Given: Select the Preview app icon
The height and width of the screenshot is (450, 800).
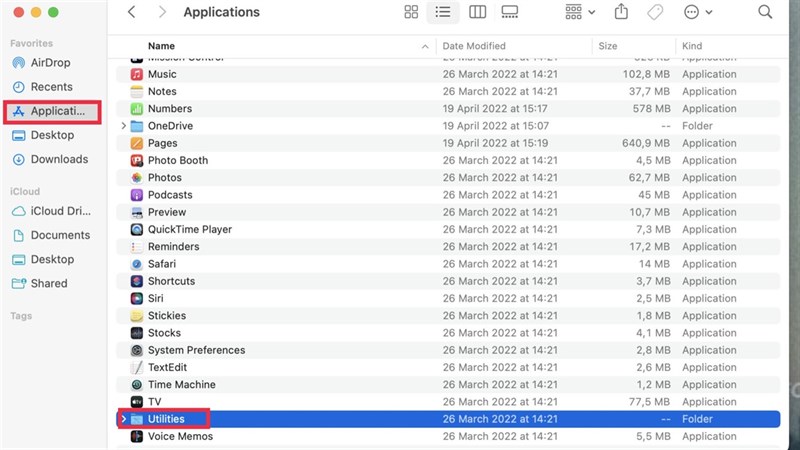Looking at the screenshot, I should point(137,212).
